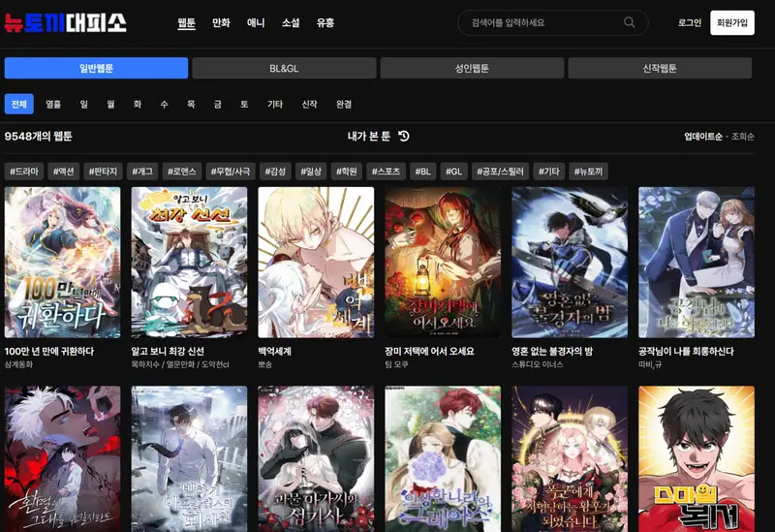Viewport: 775px width, 532px height.
Task: Click the #액션 tag
Action: tap(63, 172)
